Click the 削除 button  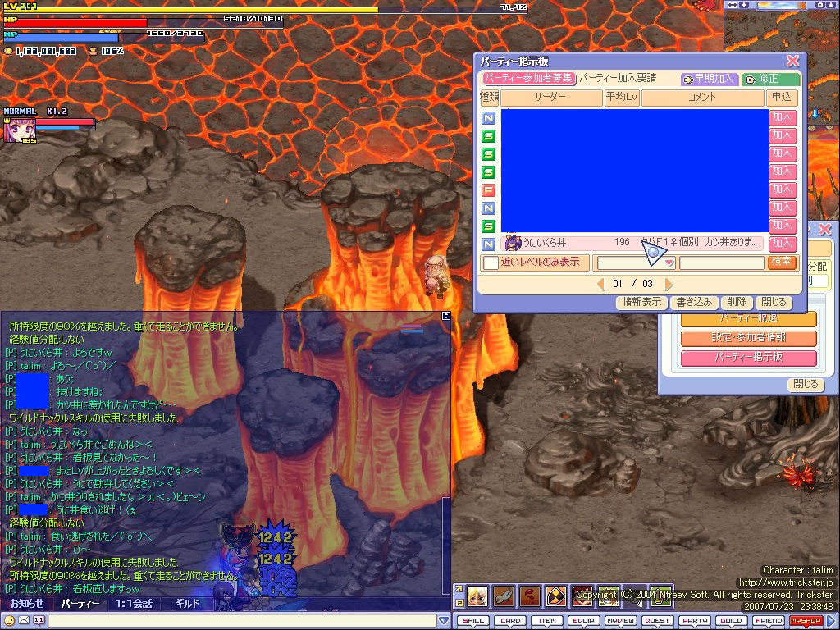click(x=737, y=302)
